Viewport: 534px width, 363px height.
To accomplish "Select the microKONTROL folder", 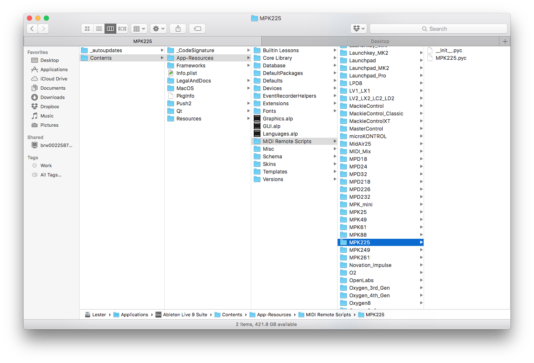I will 381,136.
